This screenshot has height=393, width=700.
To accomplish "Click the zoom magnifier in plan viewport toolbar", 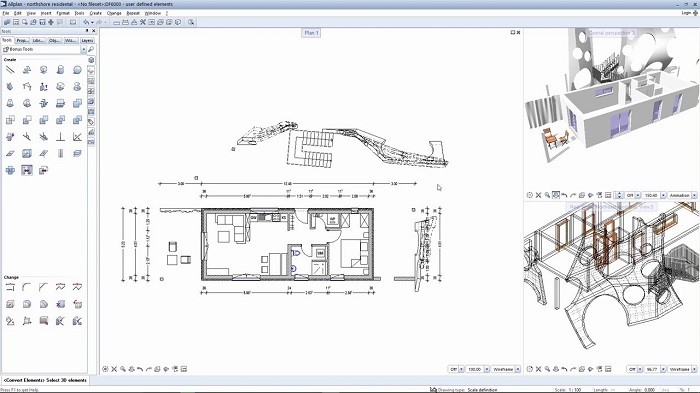I will (123, 369).
